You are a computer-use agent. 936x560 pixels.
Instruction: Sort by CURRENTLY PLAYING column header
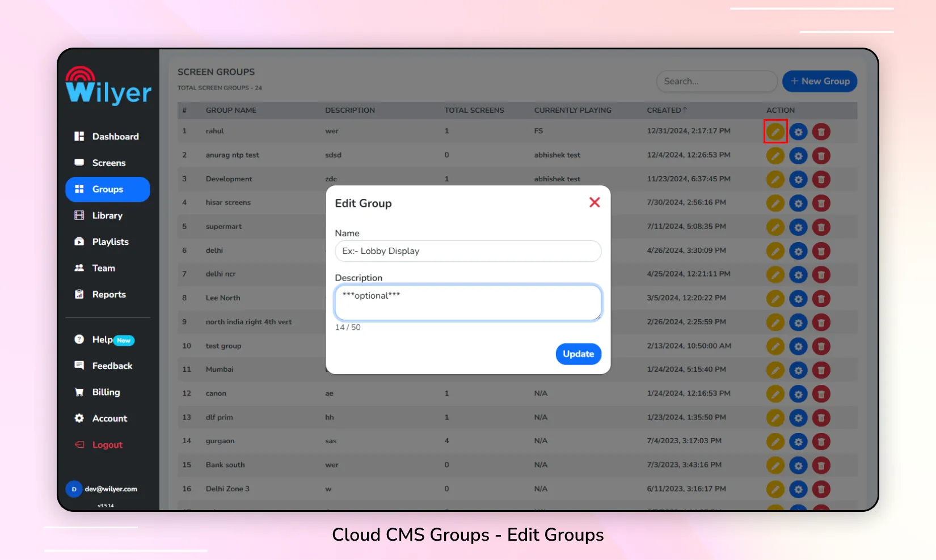point(572,111)
